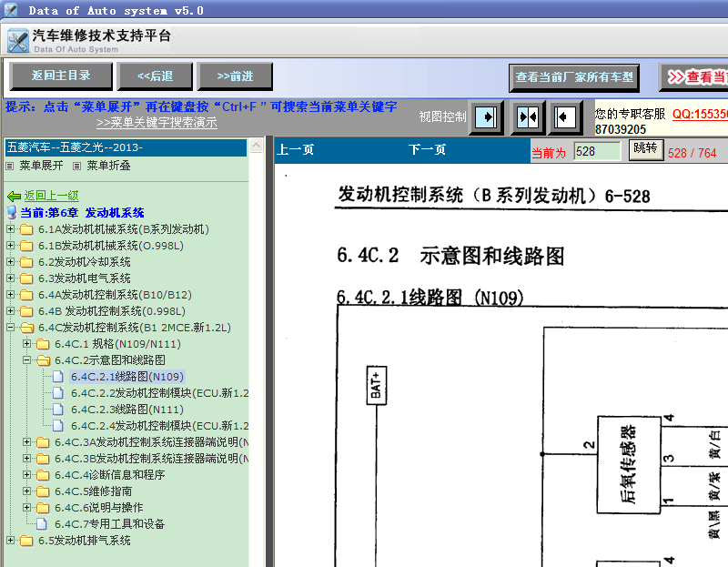This screenshot has width=728, height=567.
Task: Expand the 6.1B发动机机械系统(0.998L) node
Action: click(10, 245)
